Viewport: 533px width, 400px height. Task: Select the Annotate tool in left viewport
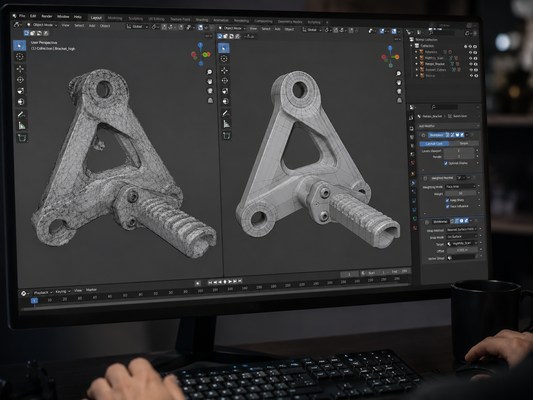tap(21, 115)
